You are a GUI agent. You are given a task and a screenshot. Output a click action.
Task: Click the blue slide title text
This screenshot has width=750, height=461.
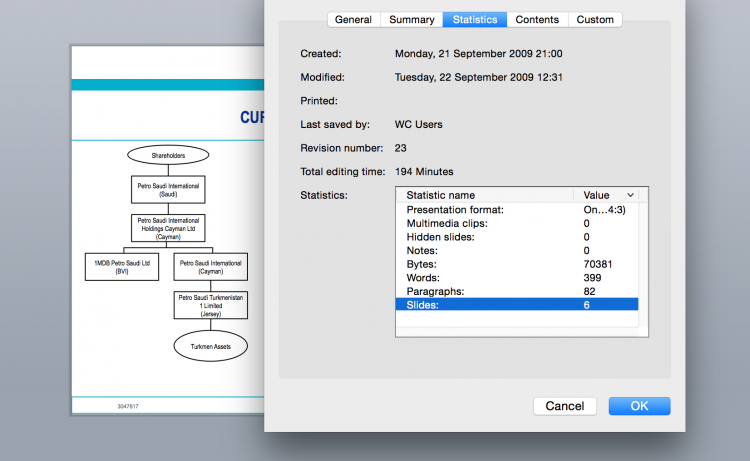pyautogui.click(x=252, y=117)
